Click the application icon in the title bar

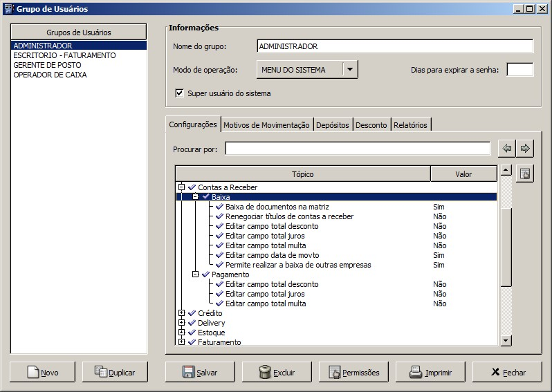(x=8, y=9)
